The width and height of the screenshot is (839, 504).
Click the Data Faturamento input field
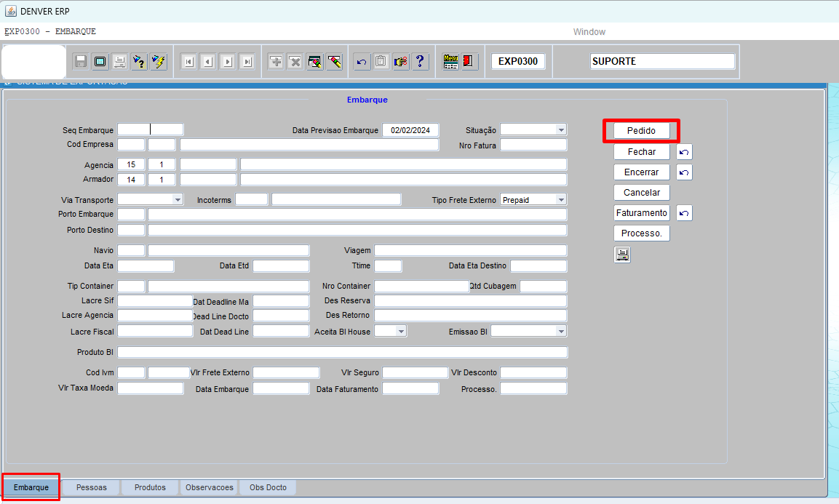pos(410,388)
